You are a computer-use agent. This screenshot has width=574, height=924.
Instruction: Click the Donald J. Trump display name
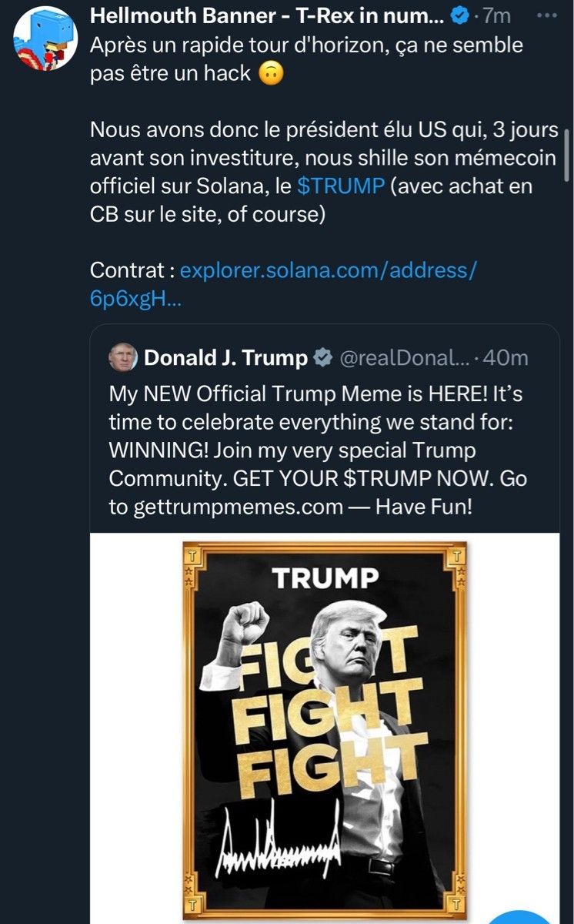(225, 358)
